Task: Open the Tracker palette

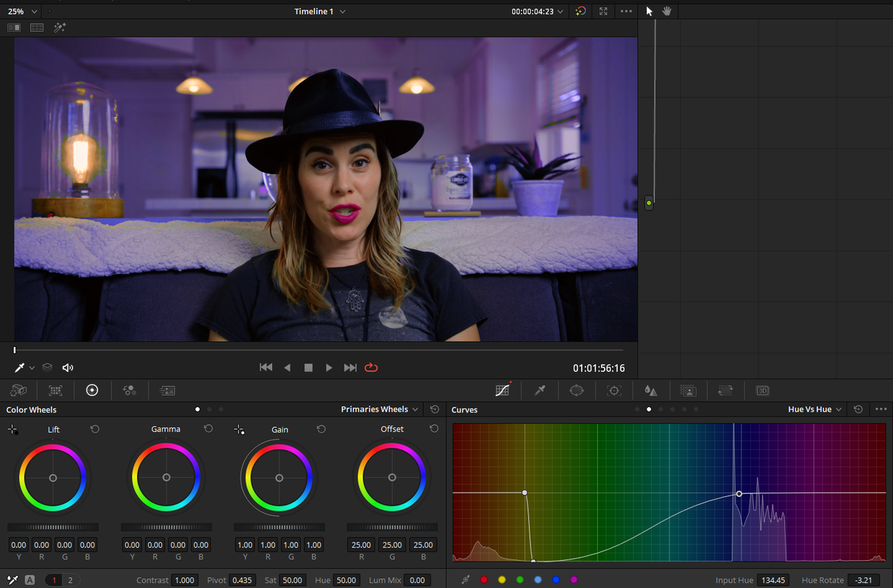Action: [x=614, y=390]
